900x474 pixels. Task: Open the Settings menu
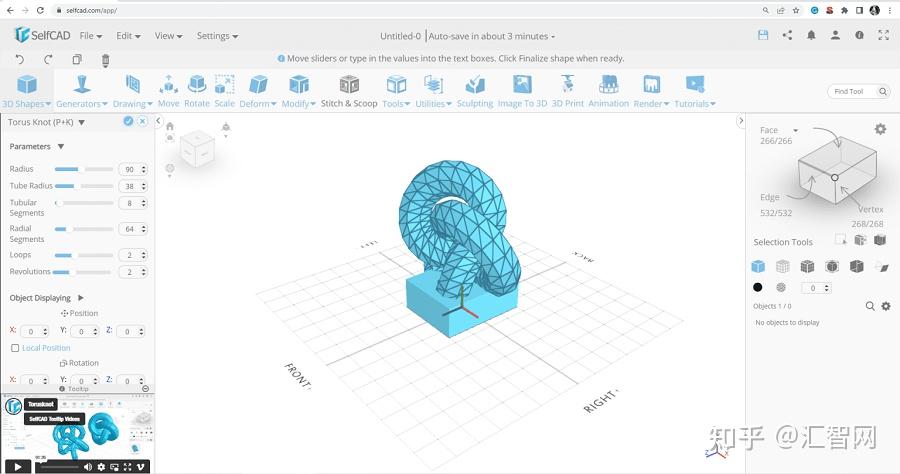[217, 36]
